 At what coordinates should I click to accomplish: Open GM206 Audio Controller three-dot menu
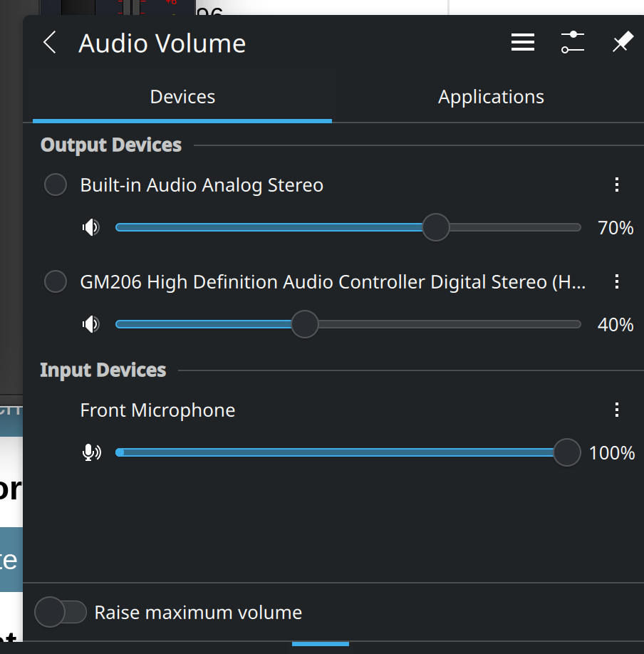(x=617, y=282)
